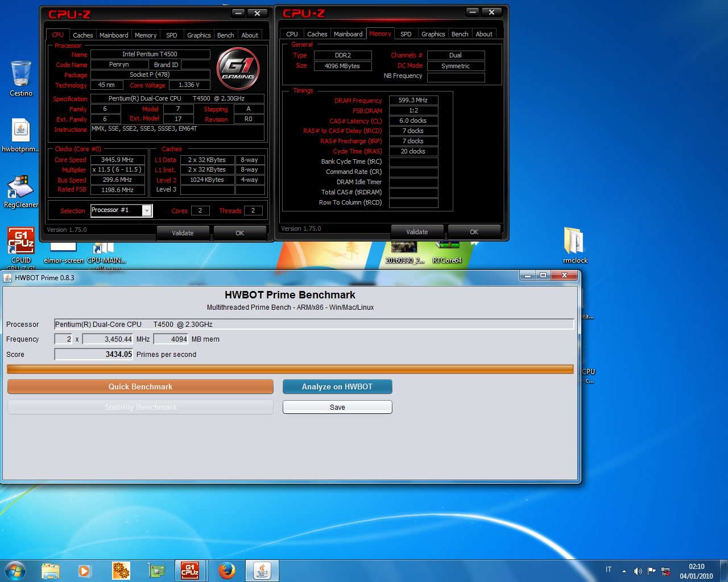Click the Name value Intel Pentium T4500

(x=150, y=54)
